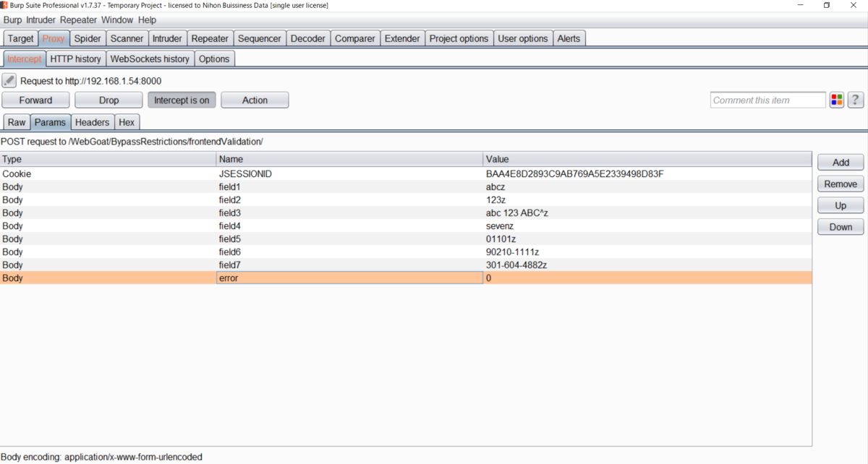This screenshot has width=868, height=464.
Task: Select the field5 name cell
Action: click(350, 239)
